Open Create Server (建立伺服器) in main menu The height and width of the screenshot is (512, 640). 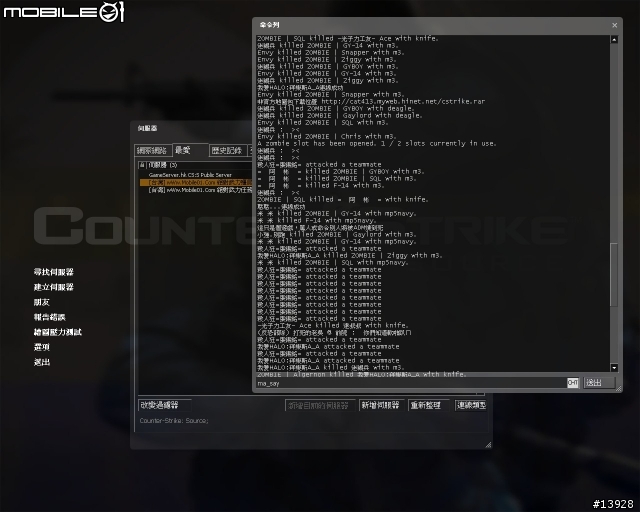(x=53, y=287)
